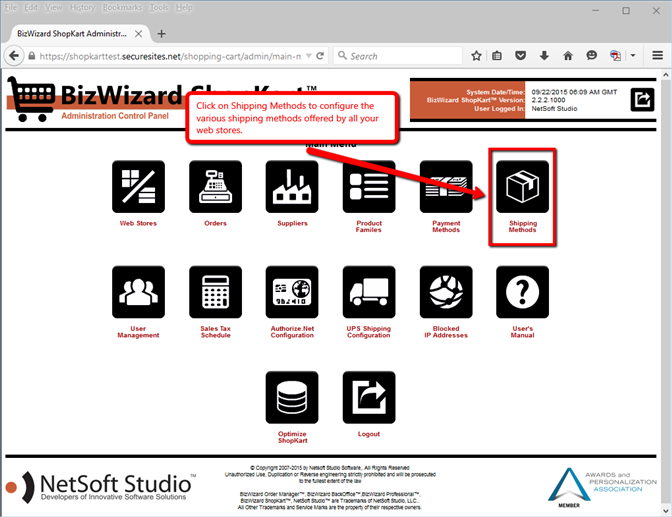Open the Blocked IP Addresses globe icon
Screen dimensions: 672x517
pyautogui.click(x=446, y=292)
